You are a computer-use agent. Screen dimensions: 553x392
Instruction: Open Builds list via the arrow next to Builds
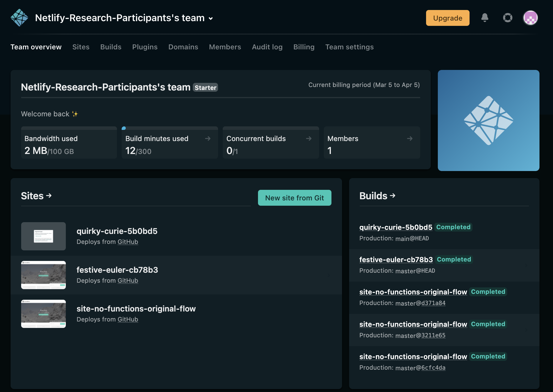tap(392, 196)
